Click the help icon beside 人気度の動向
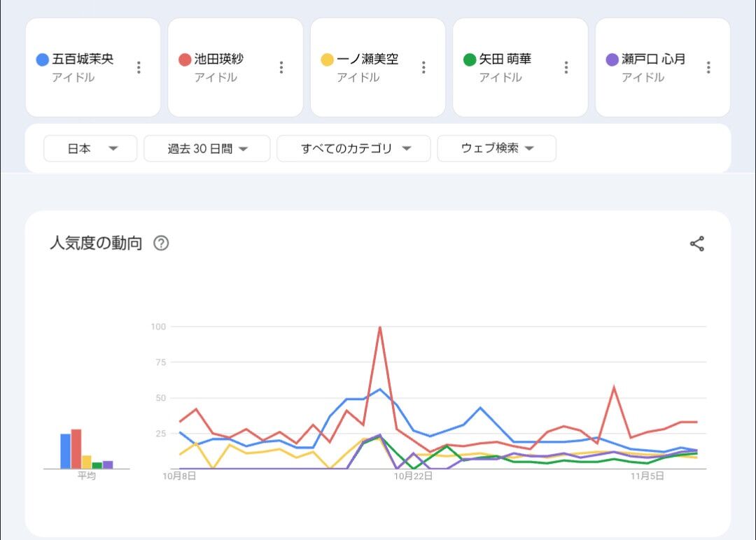756x540 pixels. [x=161, y=243]
